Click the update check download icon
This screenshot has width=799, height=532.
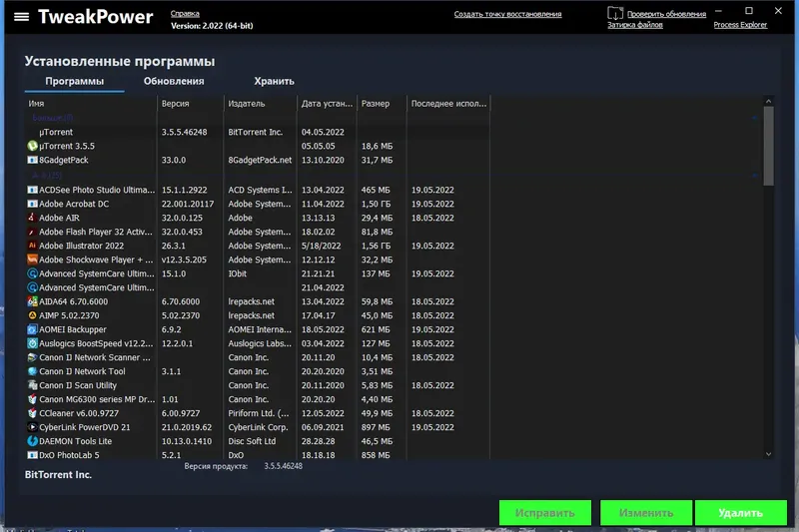pyautogui.click(x=615, y=13)
